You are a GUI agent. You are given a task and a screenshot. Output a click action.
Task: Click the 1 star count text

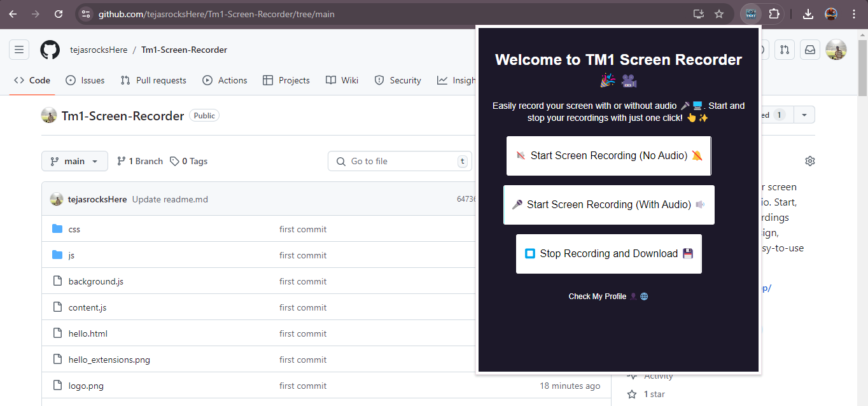654,395
